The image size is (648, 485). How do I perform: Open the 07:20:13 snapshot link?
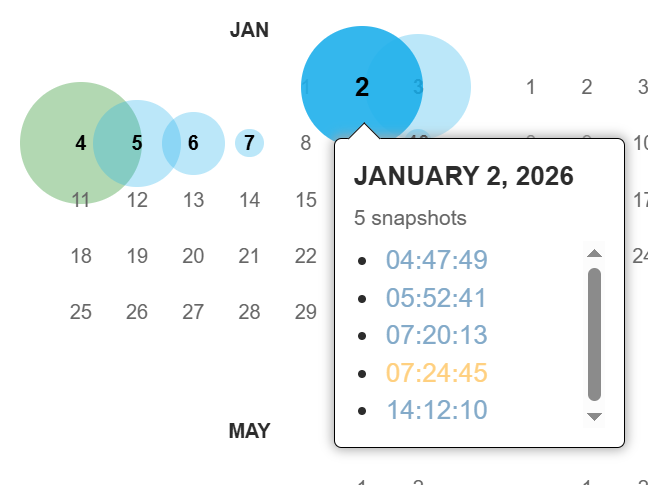tap(436, 335)
